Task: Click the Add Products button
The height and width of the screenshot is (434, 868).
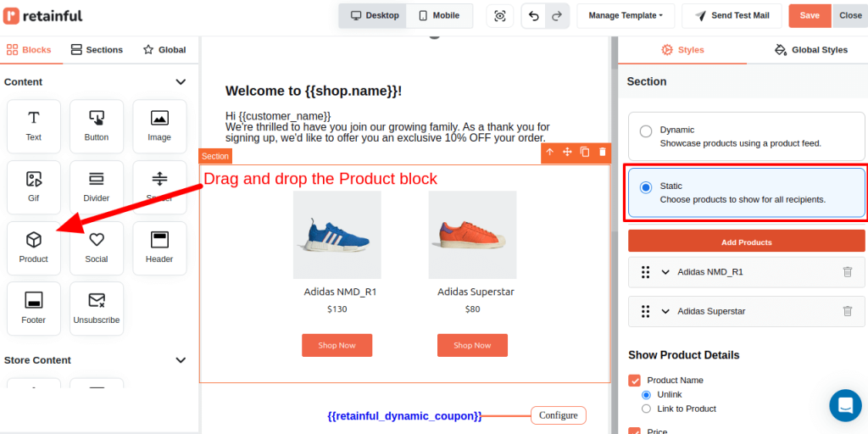Action: coord(746,242)
